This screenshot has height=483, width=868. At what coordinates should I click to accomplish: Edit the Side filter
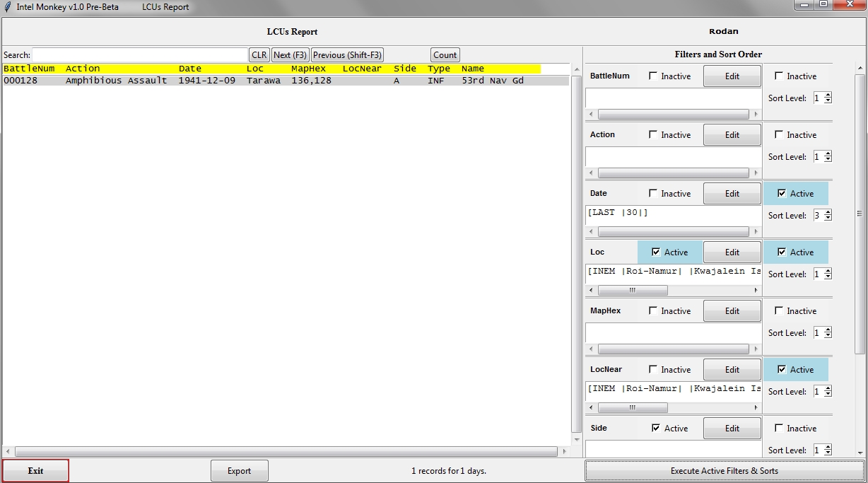pos(732,429)
